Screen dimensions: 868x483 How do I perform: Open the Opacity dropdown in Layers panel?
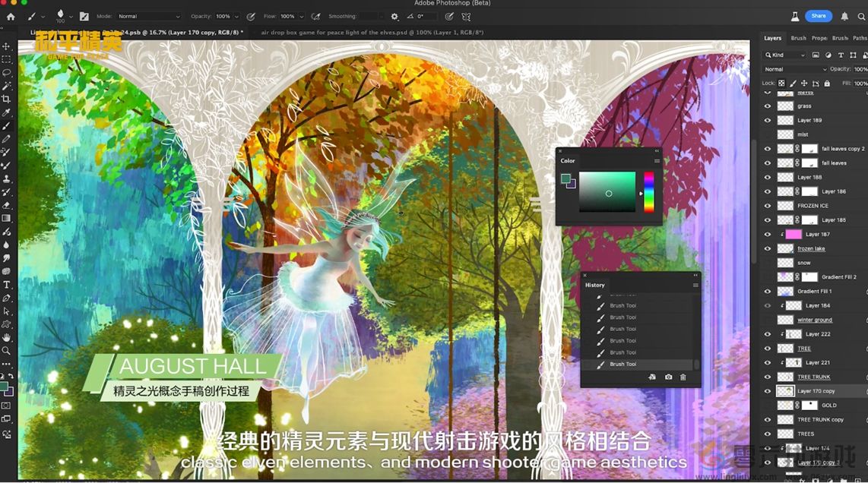point(860,69)
